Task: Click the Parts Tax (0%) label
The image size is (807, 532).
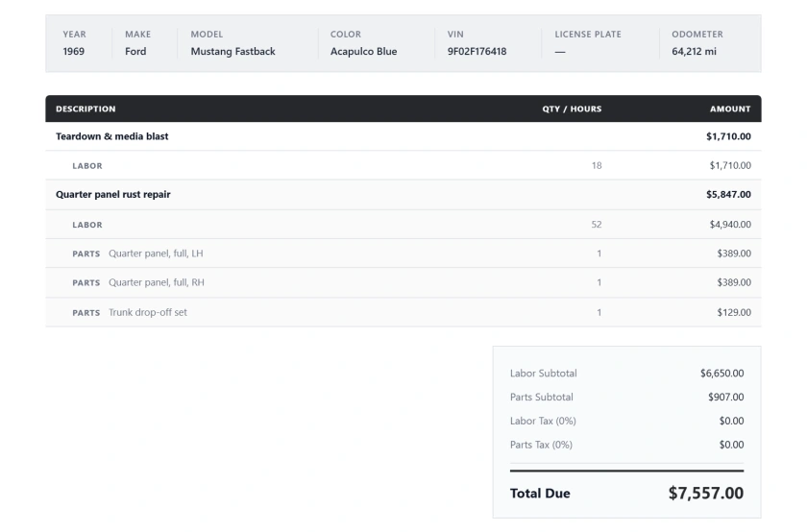Action: pyautogui.click(x=541, y=445)
